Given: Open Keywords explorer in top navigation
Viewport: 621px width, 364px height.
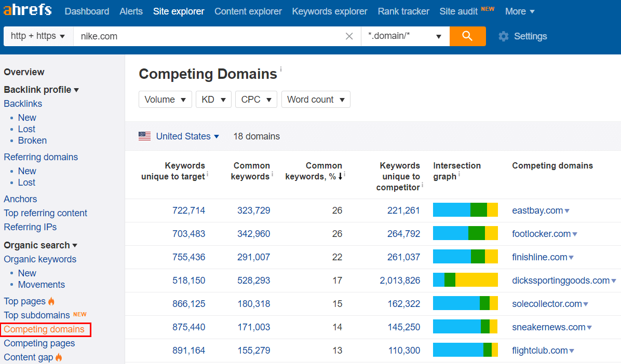Looking at the screenshot, I should [329, 11].
